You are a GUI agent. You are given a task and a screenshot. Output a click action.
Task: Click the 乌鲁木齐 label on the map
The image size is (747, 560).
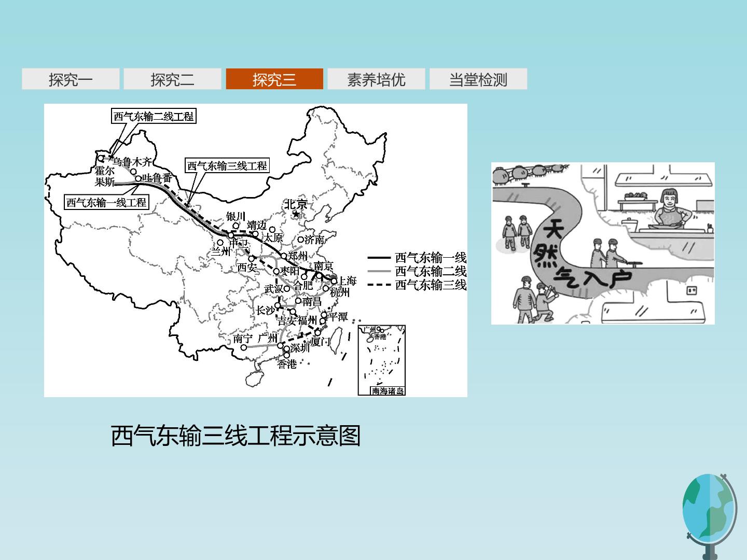[133, 162]
